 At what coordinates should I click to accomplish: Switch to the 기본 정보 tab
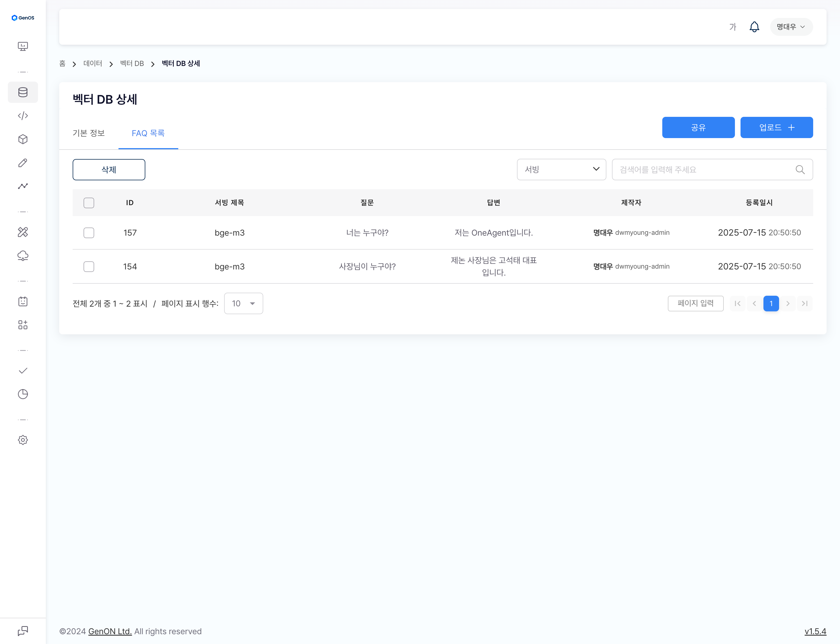89,133
